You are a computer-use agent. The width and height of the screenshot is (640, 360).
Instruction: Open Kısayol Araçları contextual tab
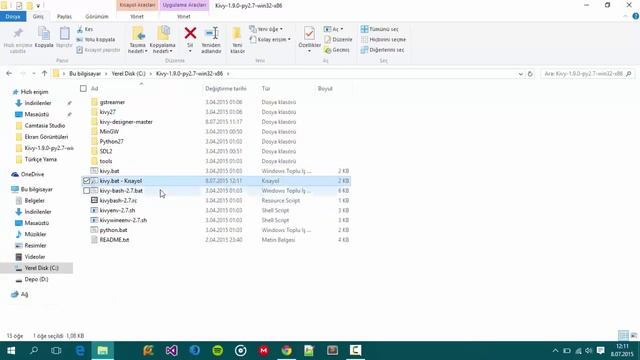pos(137,5)
